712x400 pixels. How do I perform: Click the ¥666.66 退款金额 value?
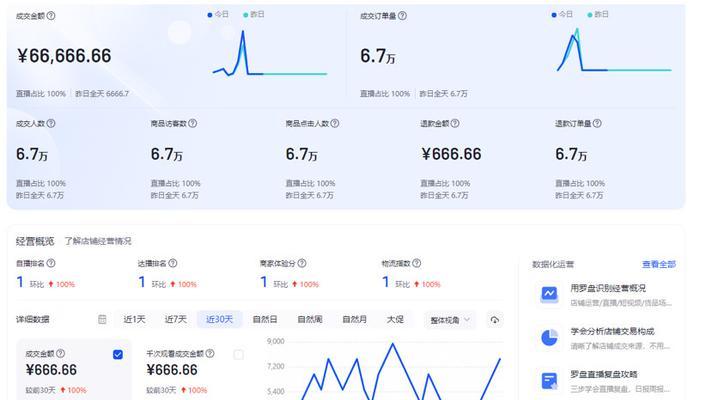point(451,154)
